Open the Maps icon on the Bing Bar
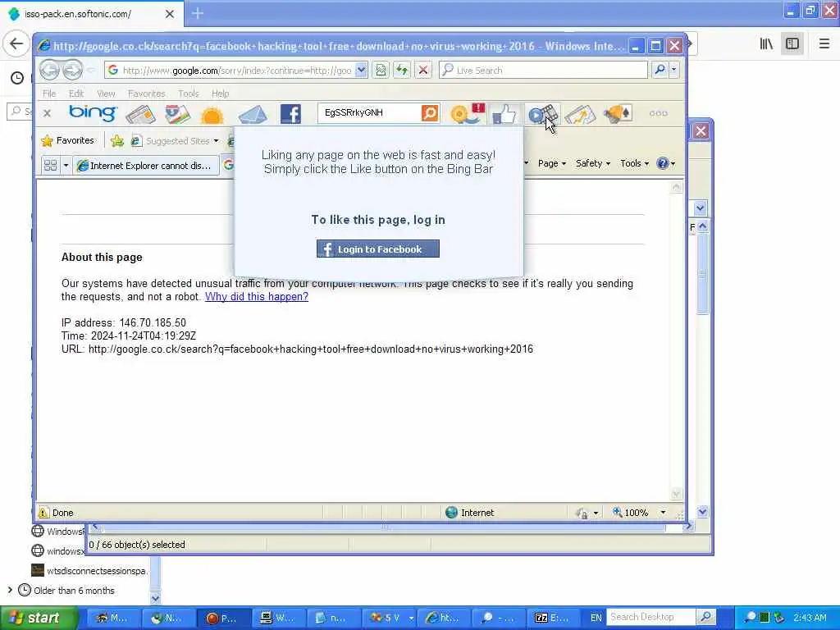The height and width of the screenshot is (630, 840). (x=177, y=114)
